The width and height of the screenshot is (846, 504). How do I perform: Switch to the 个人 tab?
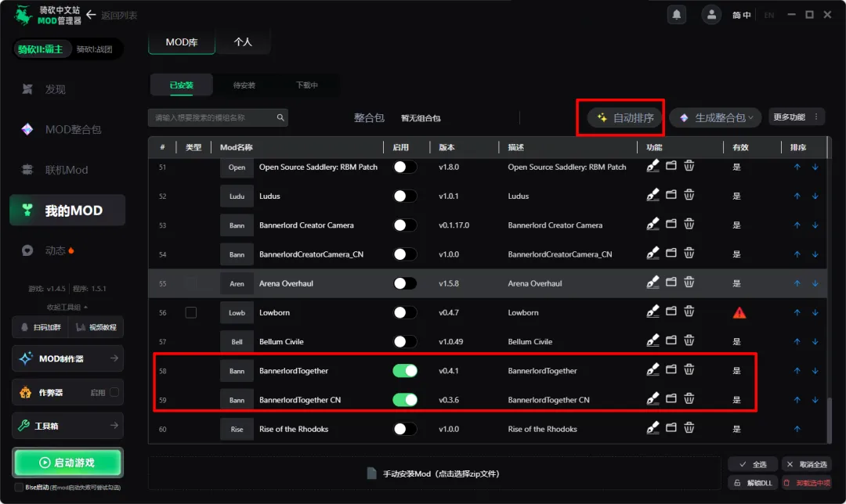[243, 42]
